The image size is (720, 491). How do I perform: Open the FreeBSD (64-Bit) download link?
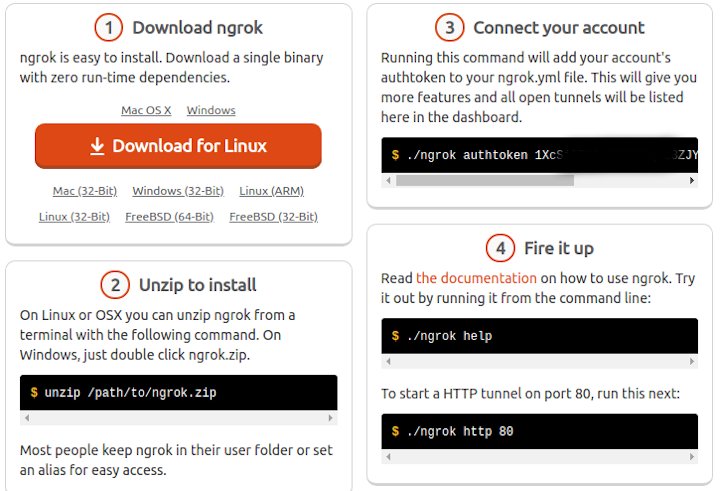169,216
